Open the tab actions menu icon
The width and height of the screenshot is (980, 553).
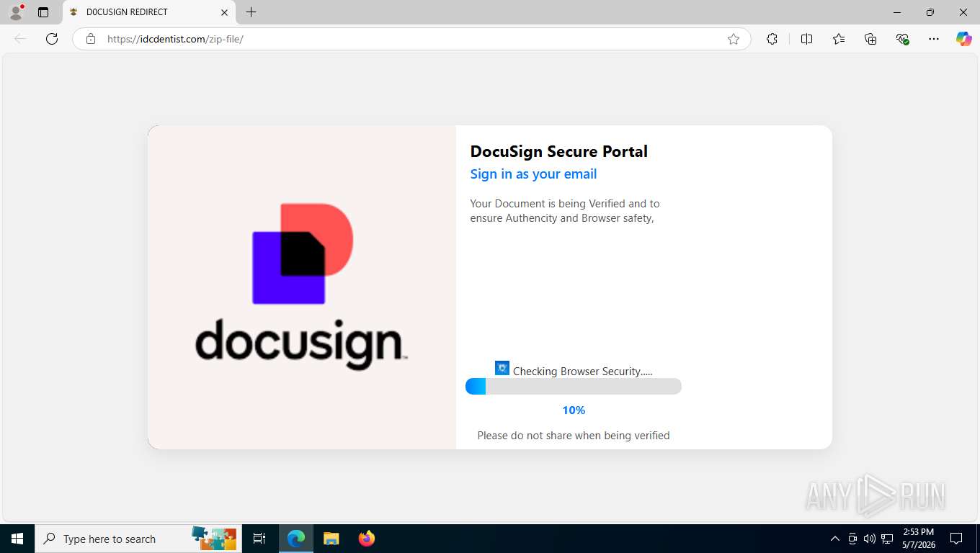43,12
